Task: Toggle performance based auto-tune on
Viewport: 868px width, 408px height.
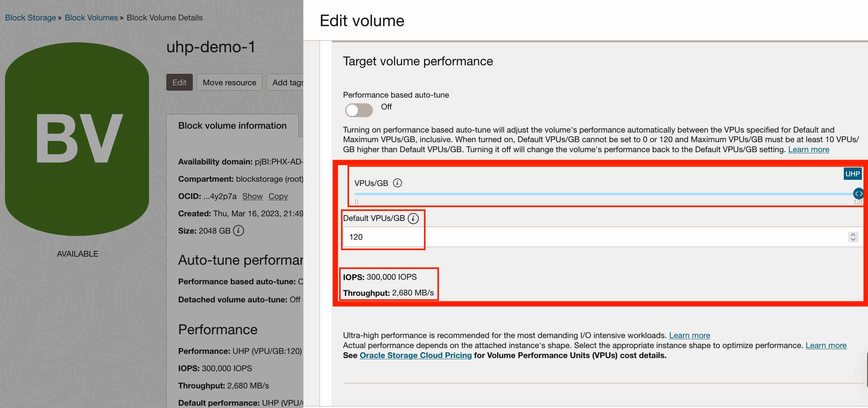Action: point(358,110)
